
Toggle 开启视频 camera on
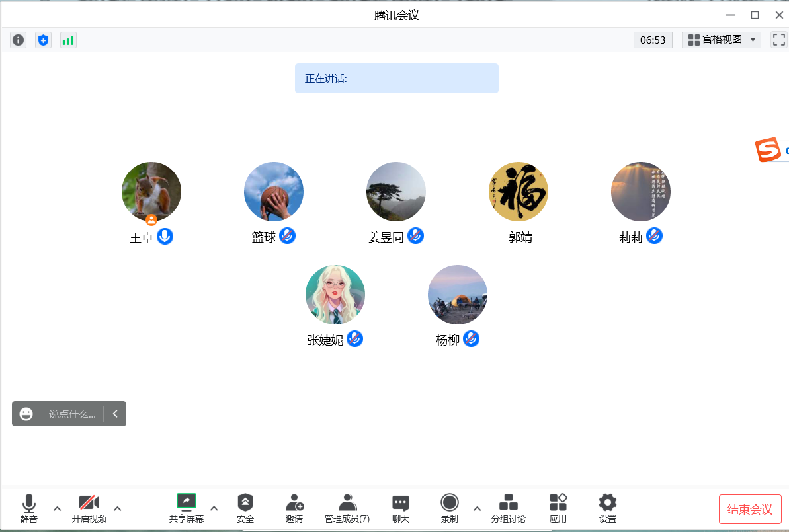coord(89,508)
